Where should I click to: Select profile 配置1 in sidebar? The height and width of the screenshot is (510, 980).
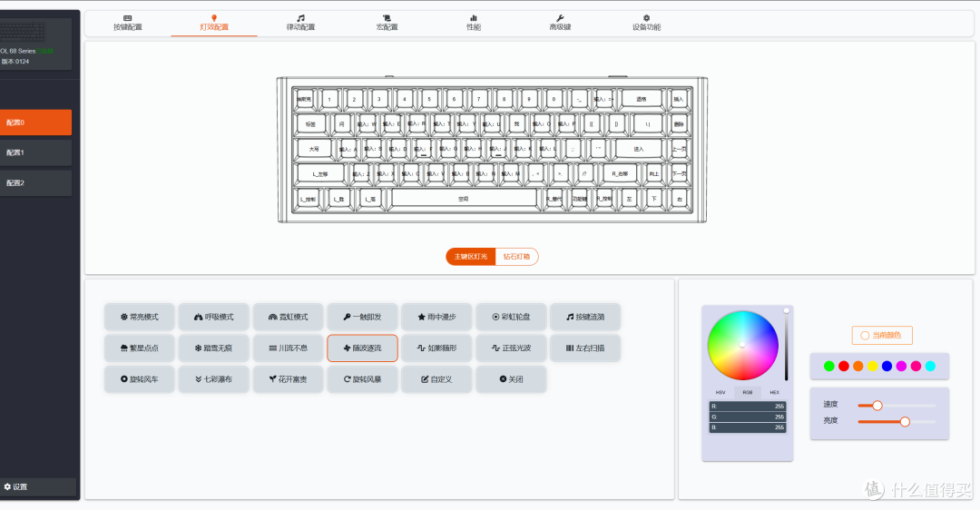35,152
